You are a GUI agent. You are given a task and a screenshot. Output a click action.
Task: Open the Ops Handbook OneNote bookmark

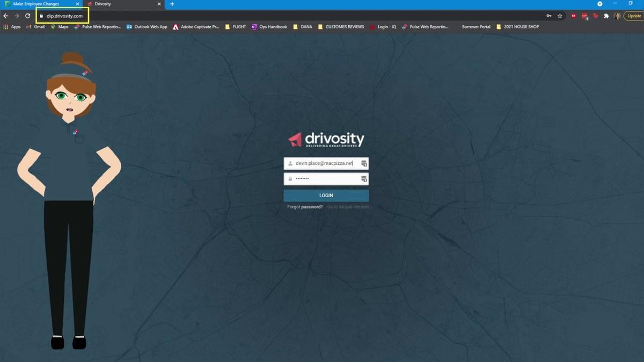269,27
